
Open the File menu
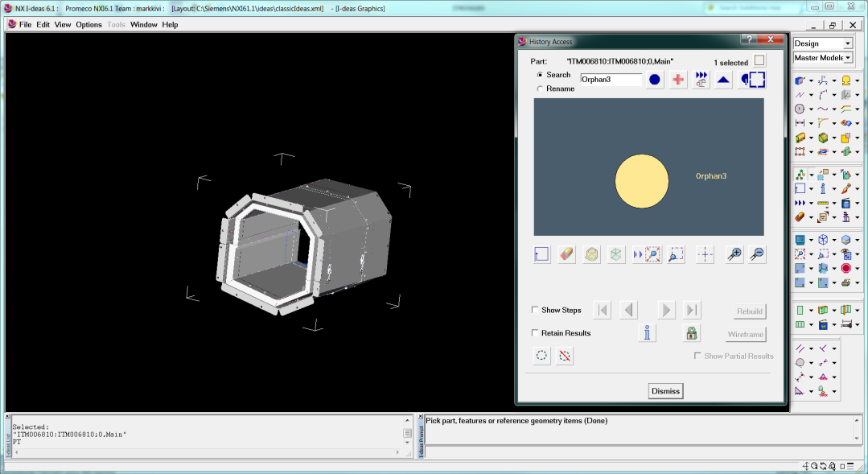point(26,24)
